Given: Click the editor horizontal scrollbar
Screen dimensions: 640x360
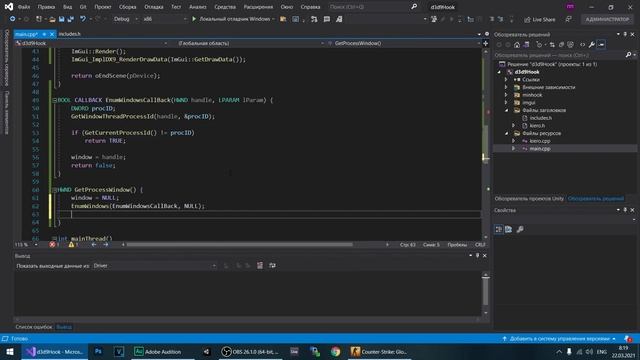Looking at the screenshot, I should (240, 245).
